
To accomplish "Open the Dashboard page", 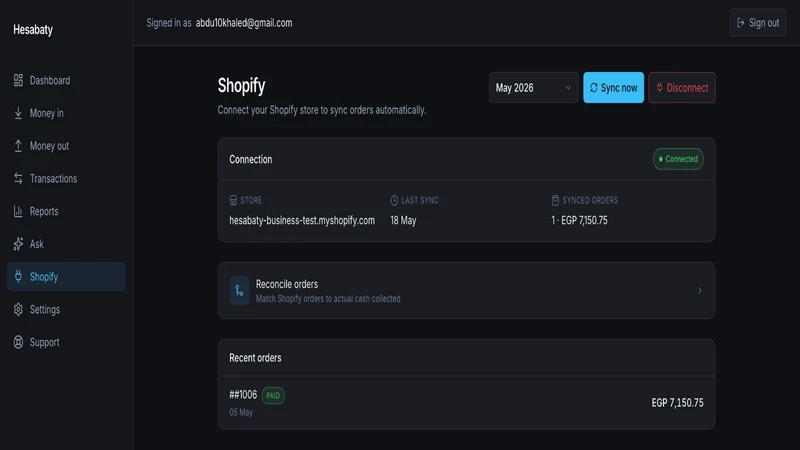I will point(66,80).
